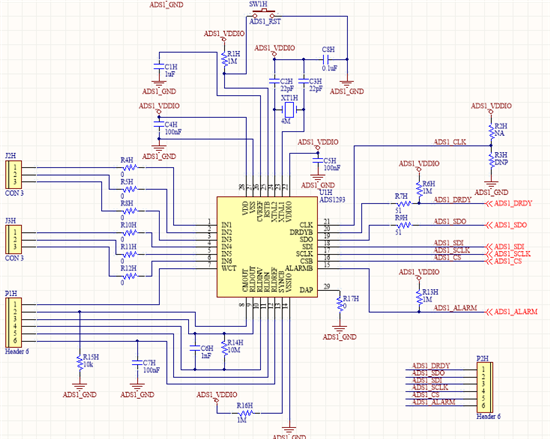Viewport: 550px width, 439px height.
Task: Click capacitor C6H 1nF symbol
Action: coord(195,348)
